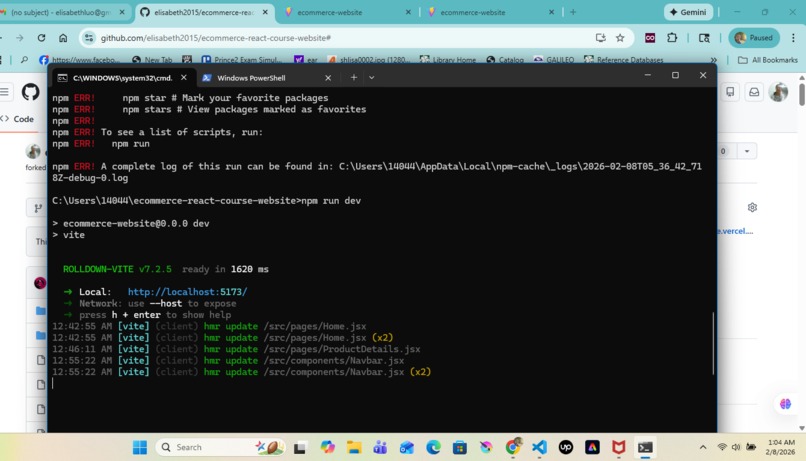Open a new terminal tab with plus
806x461 pixels.
point(354,78)
